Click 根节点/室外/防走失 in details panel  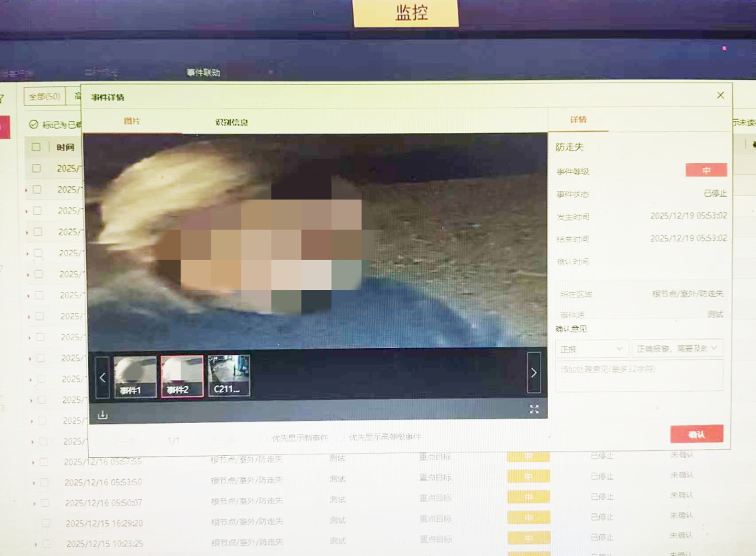pyautogui.click(x=688, y=293)
